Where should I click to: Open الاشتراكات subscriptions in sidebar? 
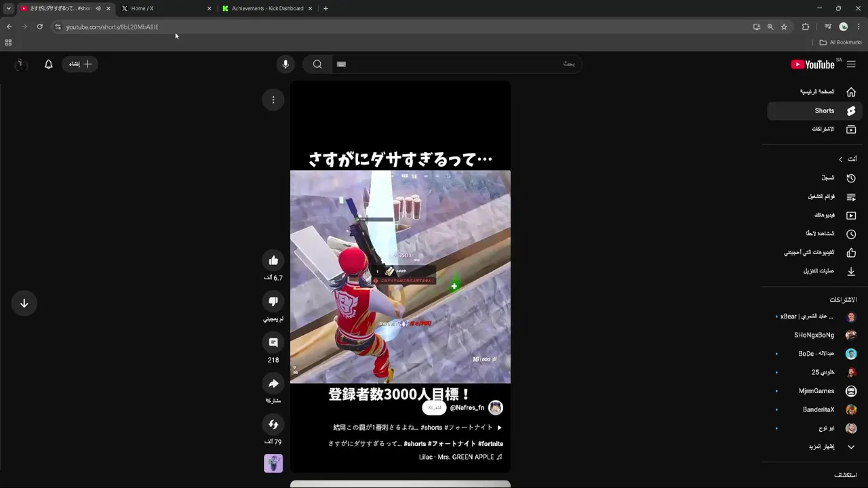(x=814, y=129)
